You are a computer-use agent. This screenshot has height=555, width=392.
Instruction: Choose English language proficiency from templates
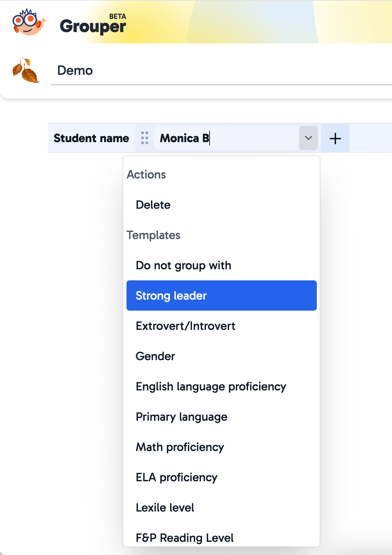point(211,386)
